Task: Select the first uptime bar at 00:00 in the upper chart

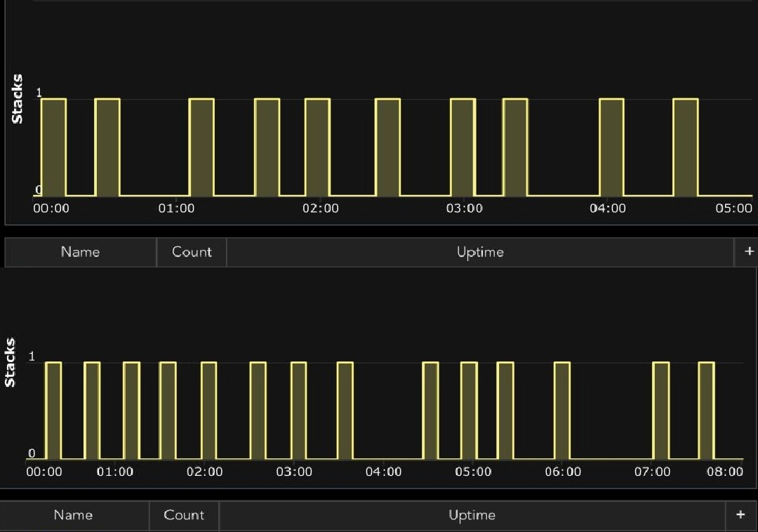Action: click(53, 147)
